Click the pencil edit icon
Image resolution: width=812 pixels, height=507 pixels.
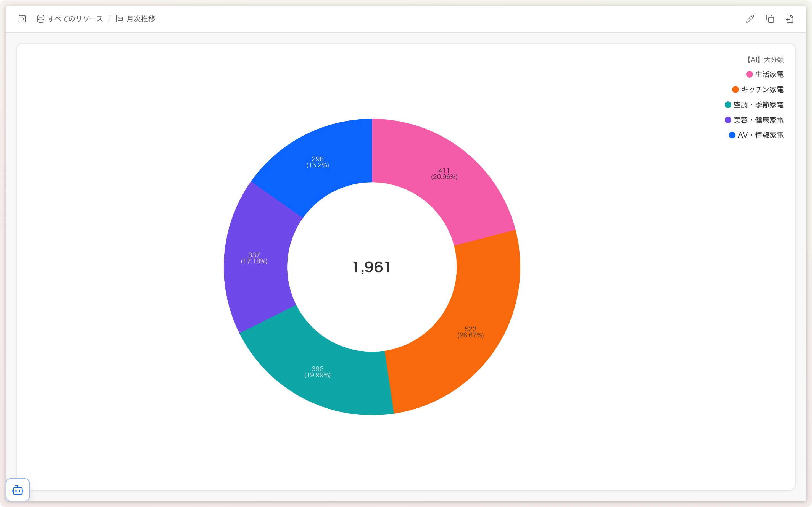tap(750, 19)
